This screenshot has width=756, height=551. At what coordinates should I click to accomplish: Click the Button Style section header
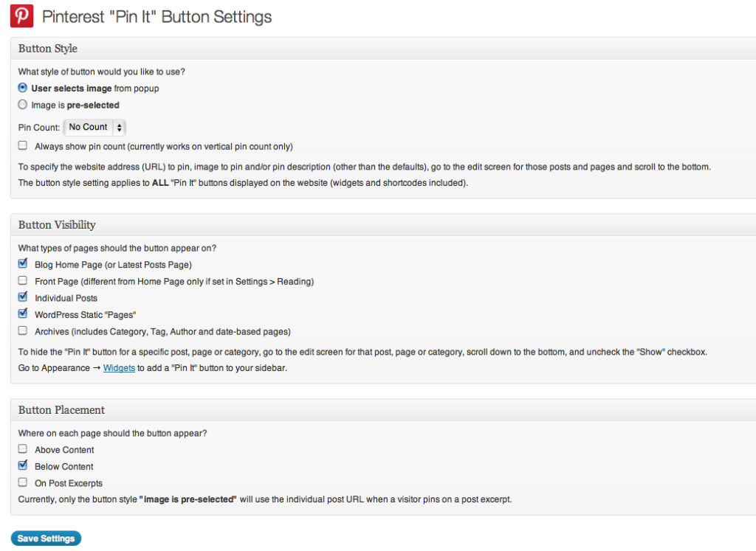coord(48,49)
